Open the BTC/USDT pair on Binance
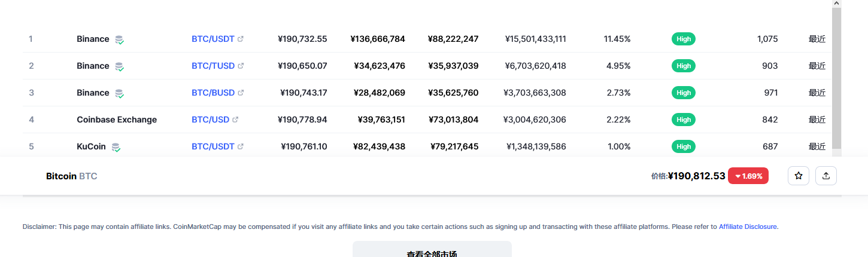868x257 pixels. 213,39
